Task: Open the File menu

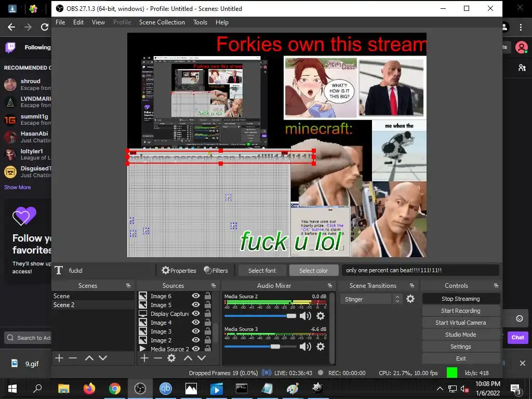Action: click(x=60, y=22)
